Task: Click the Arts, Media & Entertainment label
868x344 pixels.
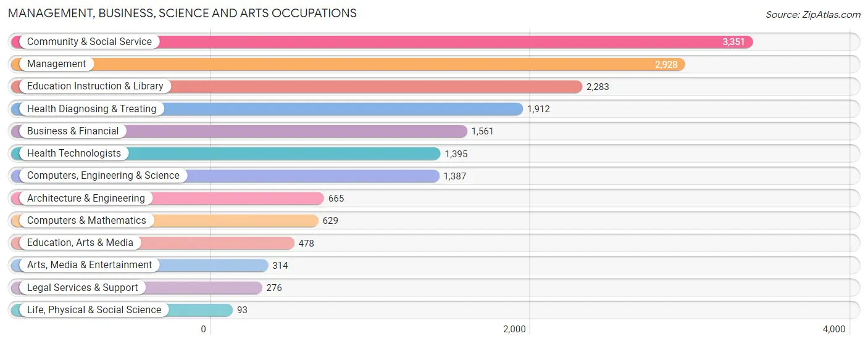Action: click(x=90, y=265)
